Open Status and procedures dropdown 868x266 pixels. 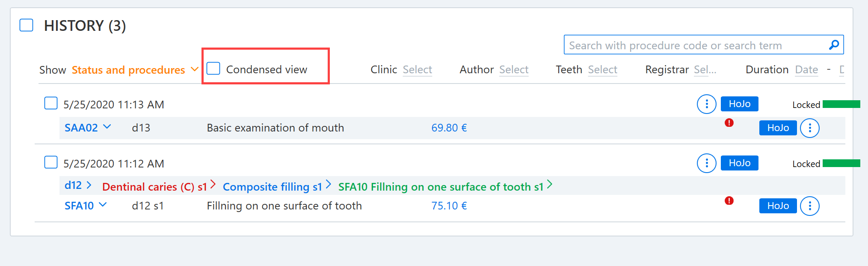(135, 70)
